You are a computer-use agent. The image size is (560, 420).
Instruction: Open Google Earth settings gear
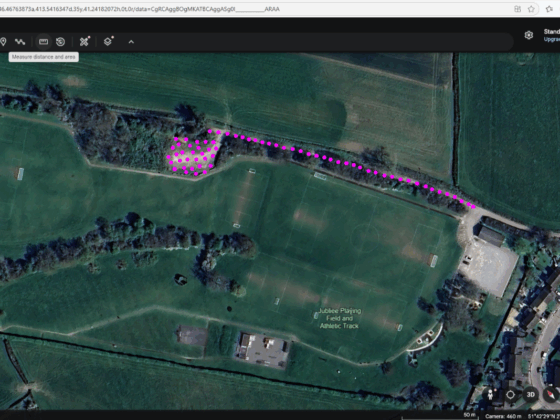click(529, 35)
